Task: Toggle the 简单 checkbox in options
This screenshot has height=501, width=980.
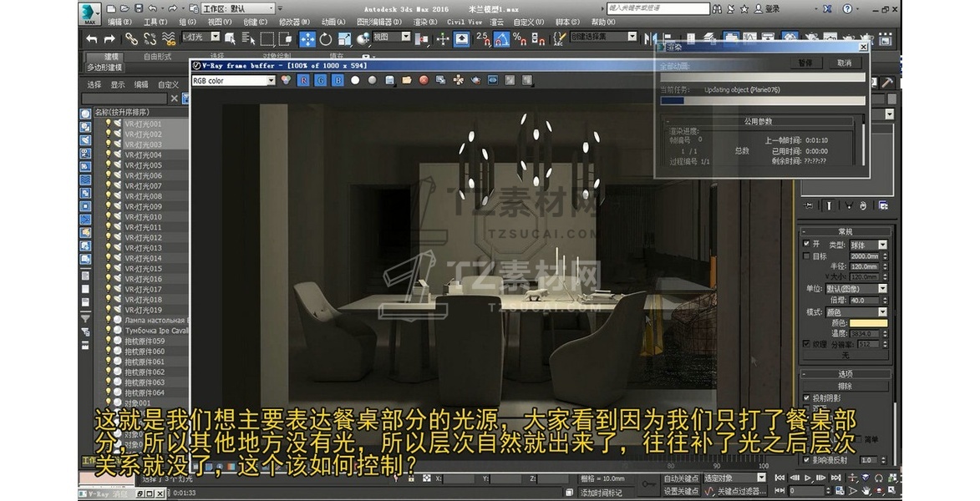Action: 860,439
